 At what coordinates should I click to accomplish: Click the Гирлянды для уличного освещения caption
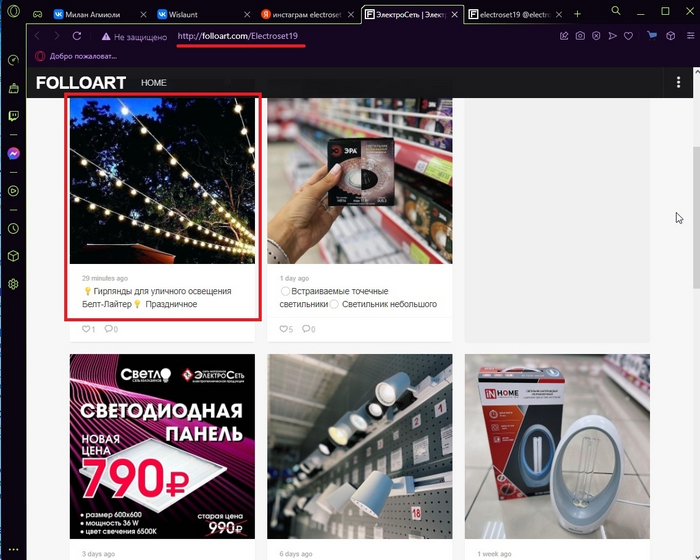pos(158,297)
